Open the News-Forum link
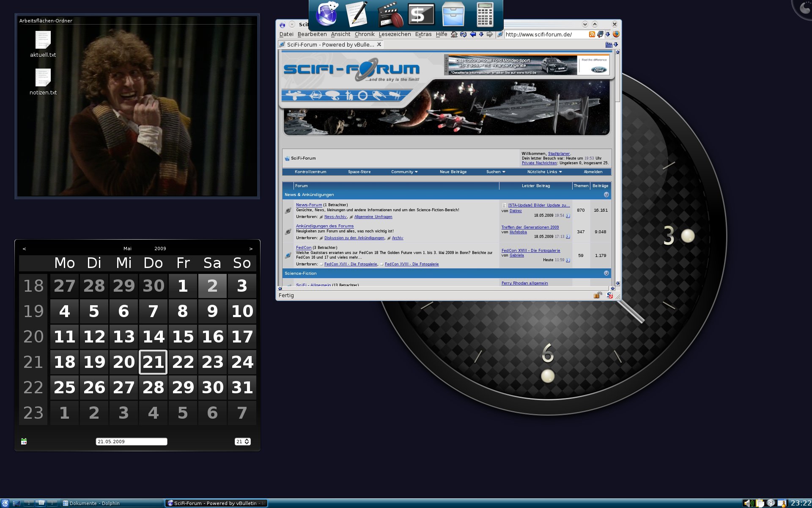 [x=309, y=205]
